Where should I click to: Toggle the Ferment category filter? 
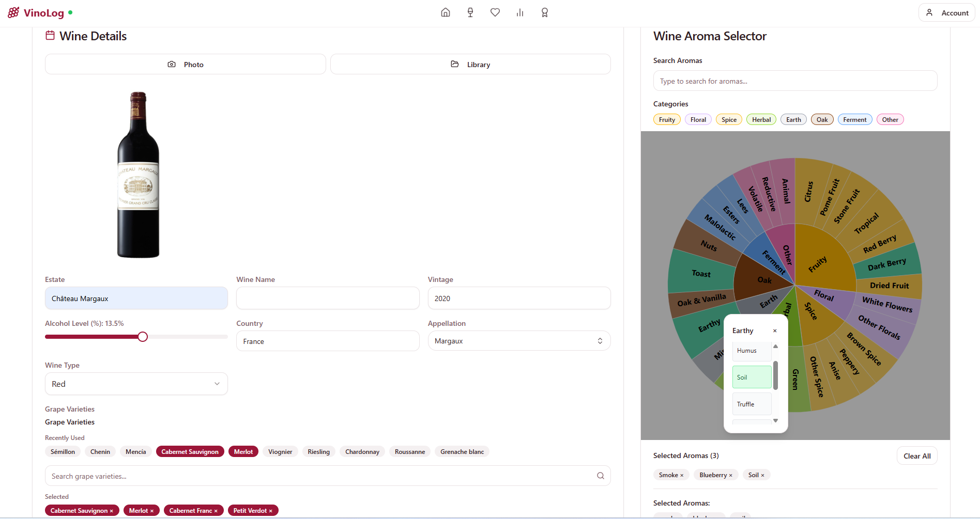point(855,119)
